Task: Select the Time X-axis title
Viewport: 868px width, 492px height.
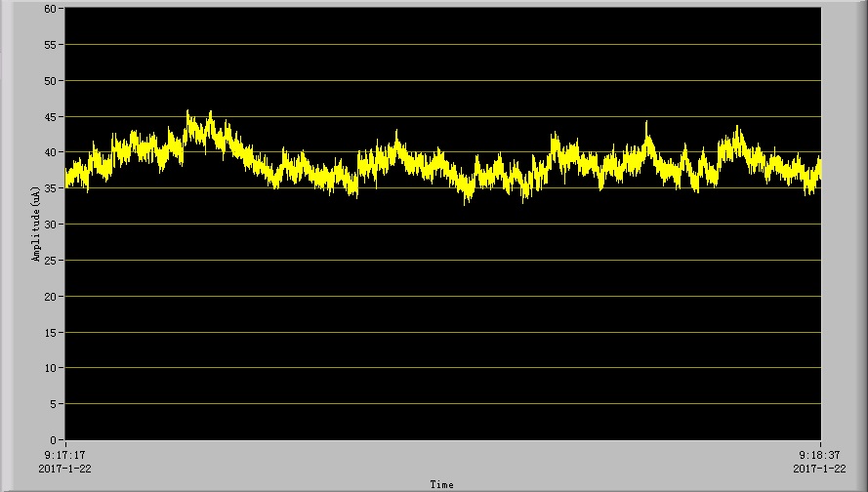Action: coord(441,484)
